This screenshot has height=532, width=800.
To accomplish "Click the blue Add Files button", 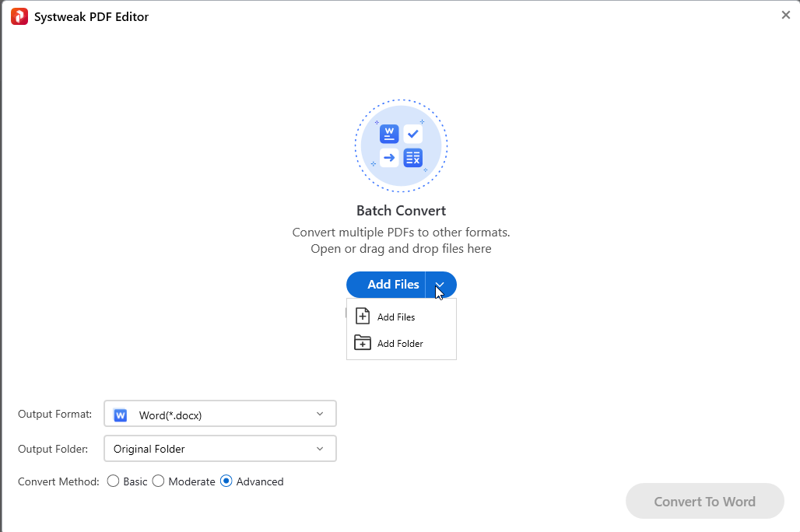I will [x=386, y=285].
